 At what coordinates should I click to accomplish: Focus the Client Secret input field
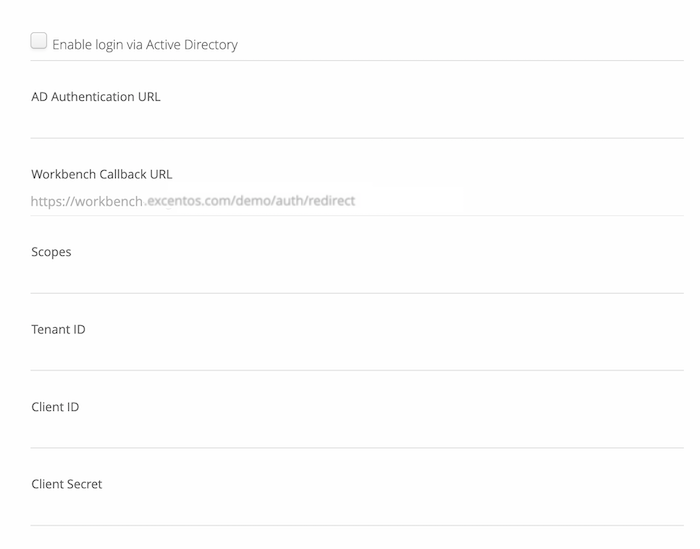pos(357,511)
